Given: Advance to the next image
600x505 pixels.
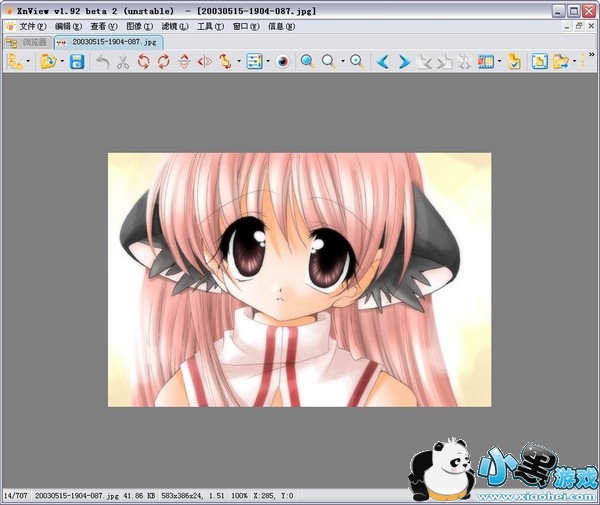Looking at the screenshot, I should click(404, 62).
